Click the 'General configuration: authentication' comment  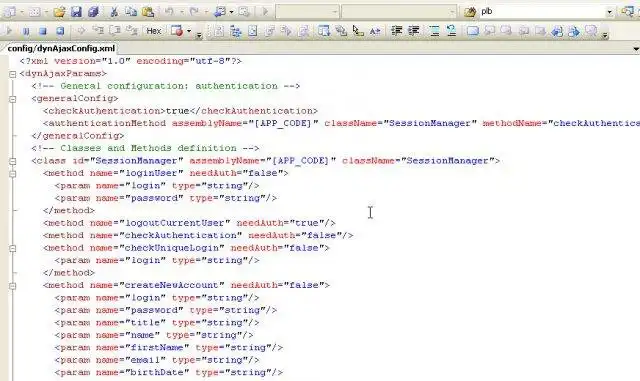click(x=166, y=86)
